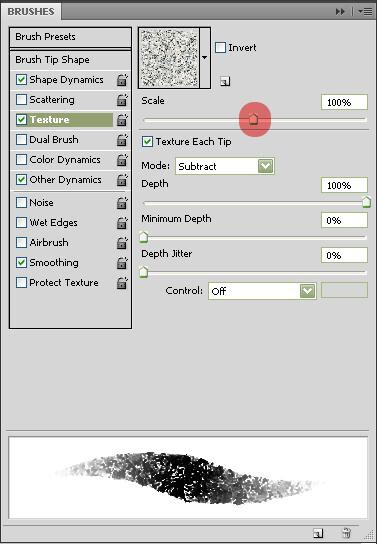The image size is (377, 544).
Task: Click the lock icon next to Shape Dynamics
Action: pyautogui.click(x=122, y=80)
